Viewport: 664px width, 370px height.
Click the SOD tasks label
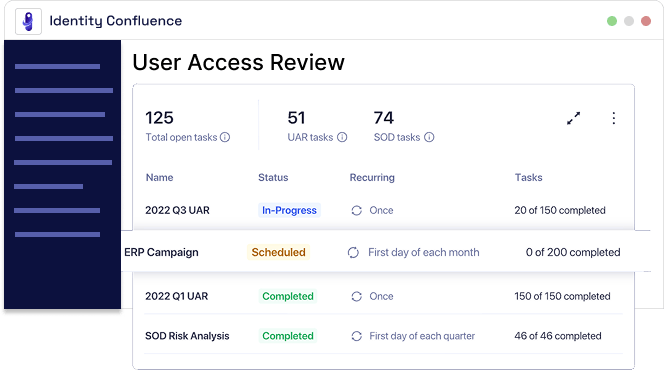(397, 138)
